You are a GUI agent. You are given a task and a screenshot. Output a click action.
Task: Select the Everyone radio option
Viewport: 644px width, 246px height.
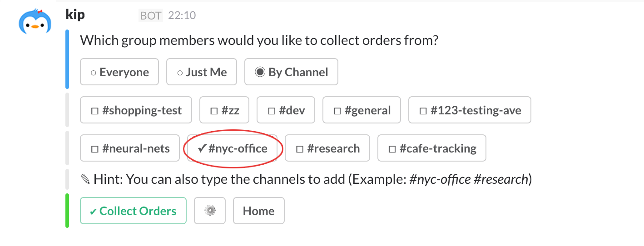119,72
